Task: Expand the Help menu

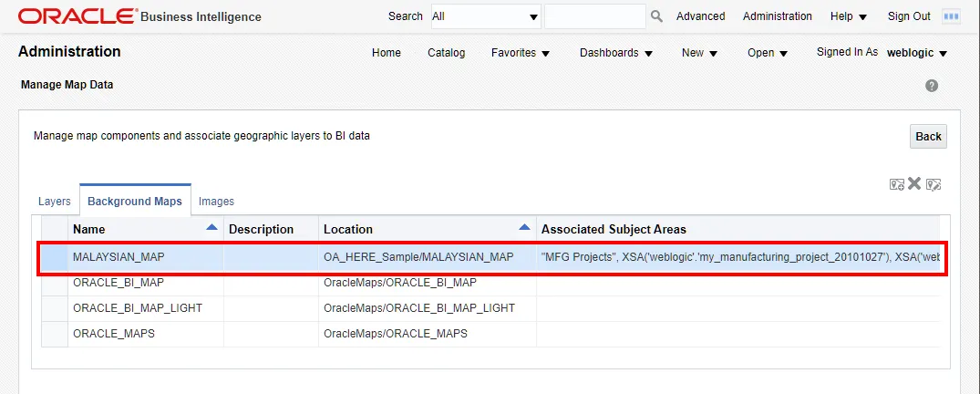Action: tap(848, 16)
